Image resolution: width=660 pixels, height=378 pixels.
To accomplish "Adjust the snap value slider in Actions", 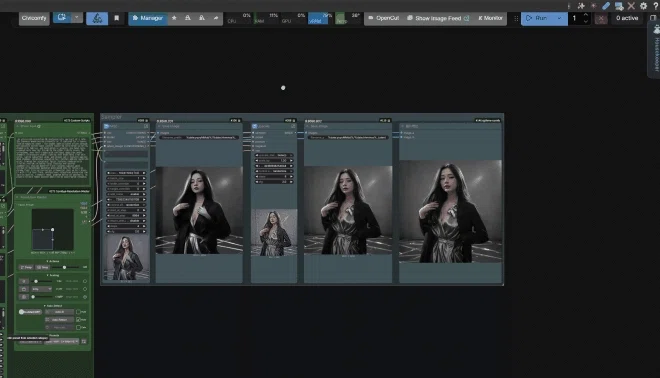I will [x=64, y=267].
